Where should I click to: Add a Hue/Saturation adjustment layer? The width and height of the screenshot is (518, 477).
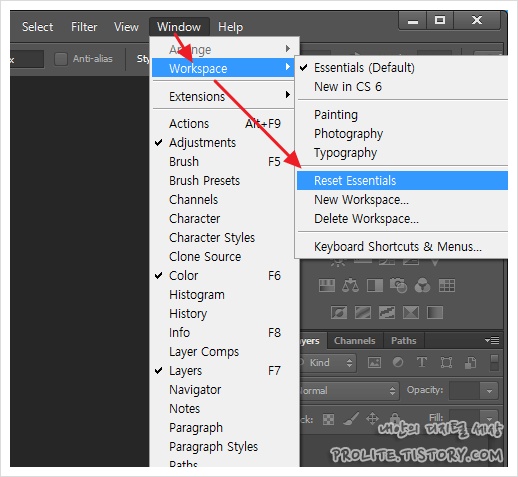[327, 286]
